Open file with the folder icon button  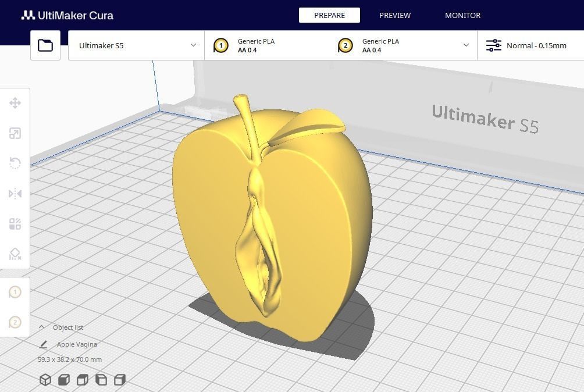[45, 45]
